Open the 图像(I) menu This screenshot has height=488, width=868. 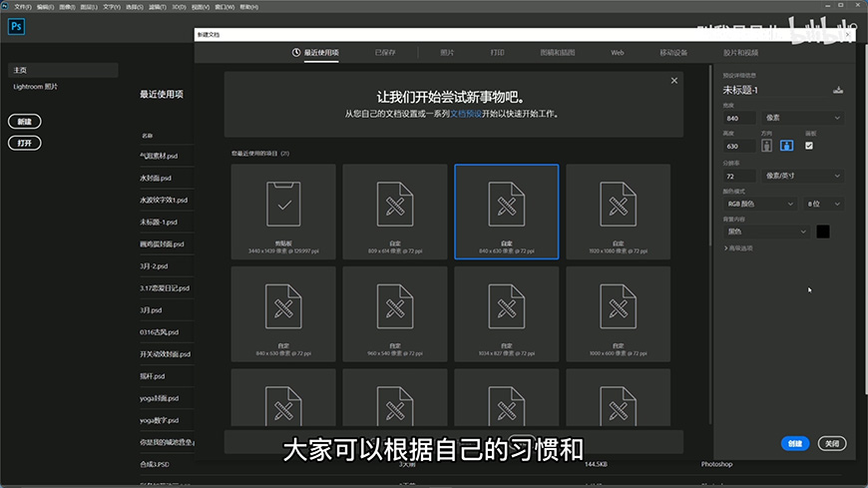(67, 7)
